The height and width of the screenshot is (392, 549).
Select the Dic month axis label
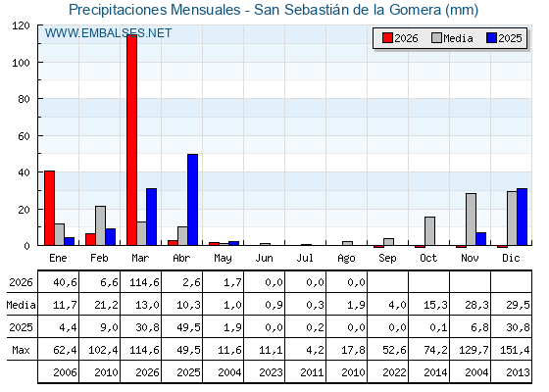pyautogui.click(x=511, y=259)
